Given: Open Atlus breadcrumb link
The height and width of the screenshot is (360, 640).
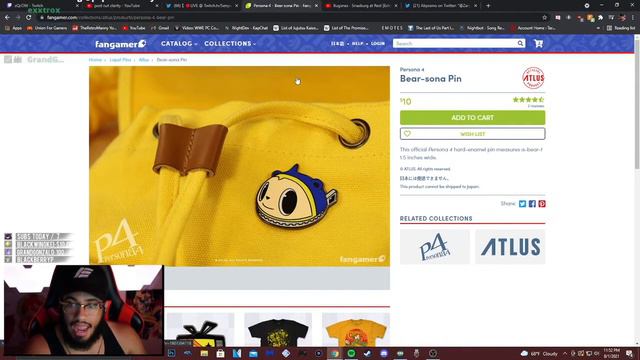Looking at the screenshot, I should click(144, 60).
